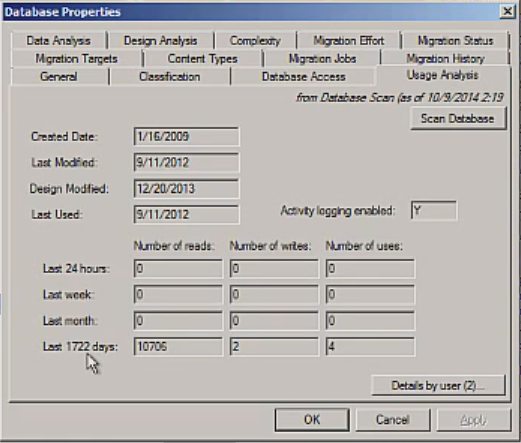Click the 'Activity logging enabled:' label
The height and width of the screenshot is (443, 521).
[x=338, y=211]
